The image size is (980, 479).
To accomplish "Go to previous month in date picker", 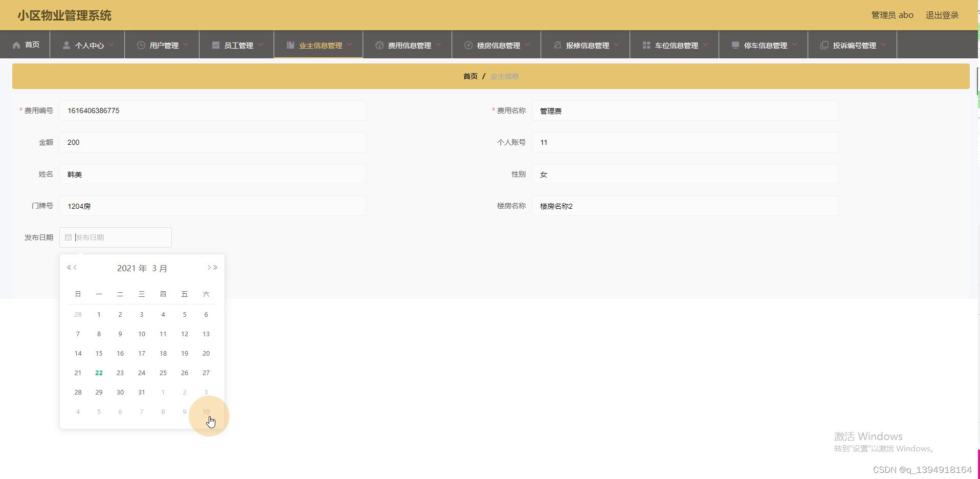I will (75, 268).
